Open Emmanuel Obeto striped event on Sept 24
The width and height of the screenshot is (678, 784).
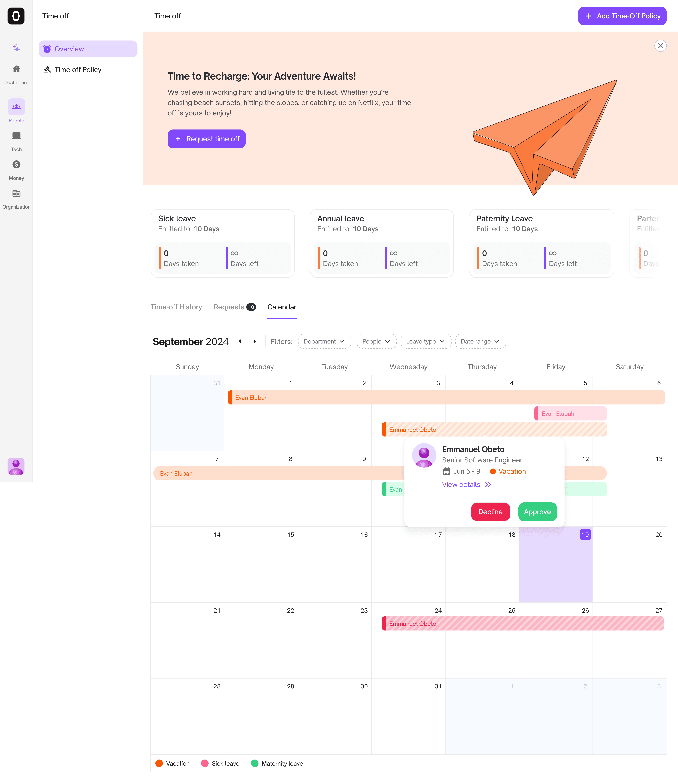click(x=523, y=624)
